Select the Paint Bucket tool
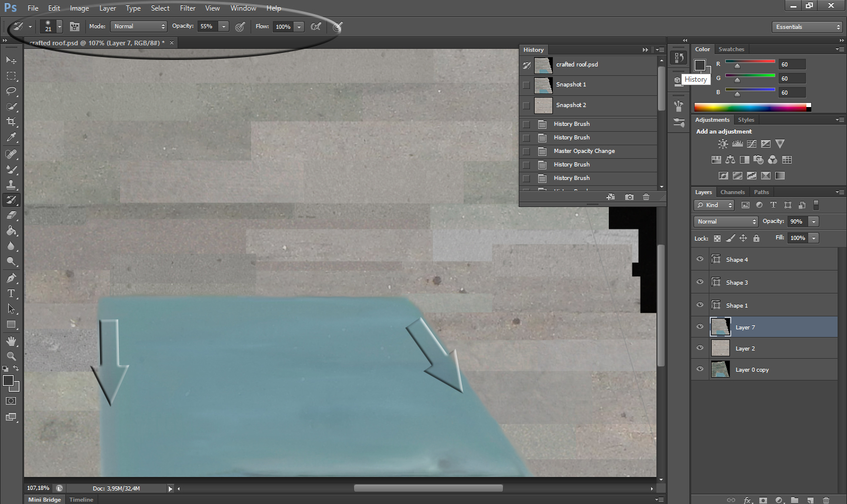The height and width of the screenshot is (504, 847). pos(11,231)
